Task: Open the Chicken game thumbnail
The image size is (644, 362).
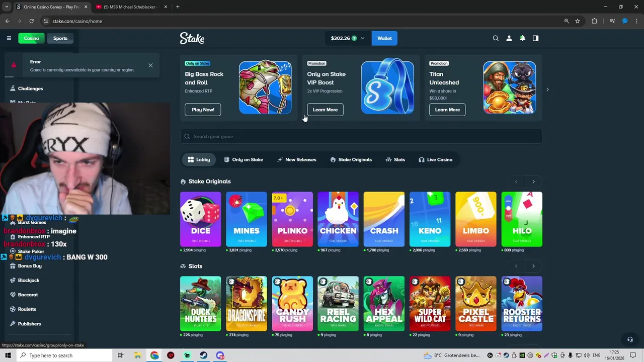Action: [x=338, y=219]
